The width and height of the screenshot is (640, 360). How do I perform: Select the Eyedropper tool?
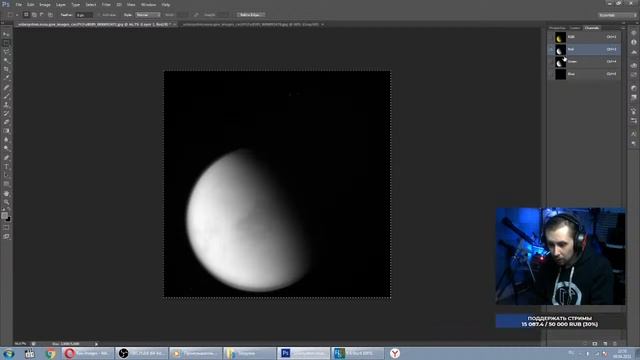[x=6, y=78]
